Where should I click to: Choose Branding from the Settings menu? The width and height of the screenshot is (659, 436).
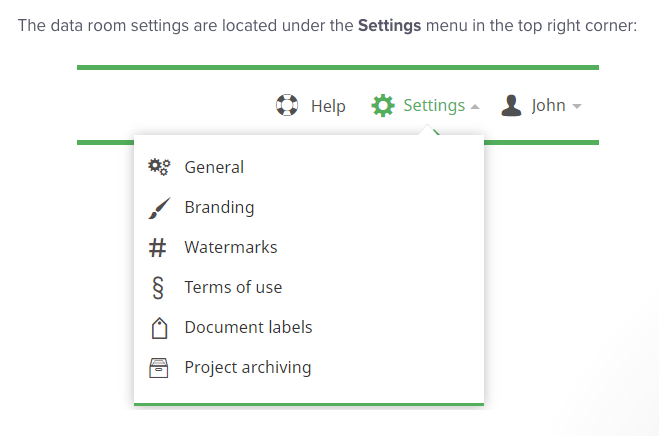click(219, 208)
